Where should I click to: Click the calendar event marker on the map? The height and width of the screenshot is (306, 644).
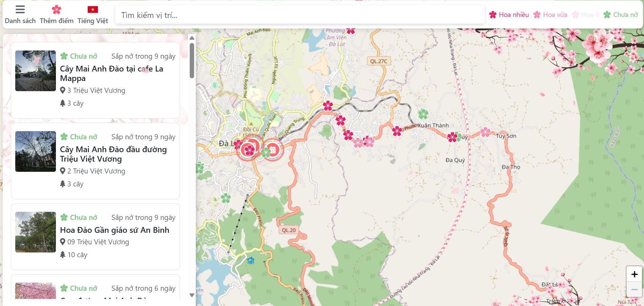(273, 149)
